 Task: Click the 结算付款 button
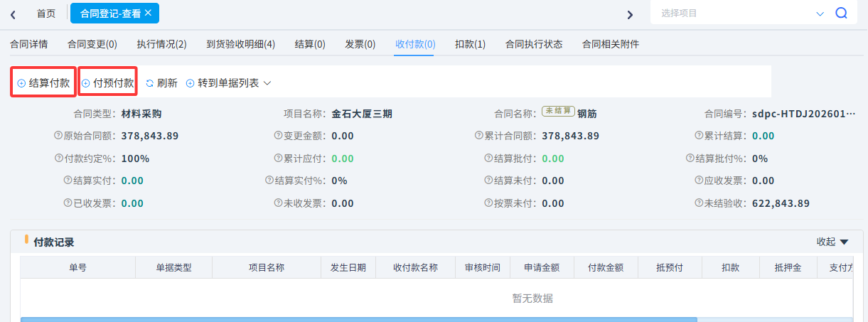coord(43,83)
